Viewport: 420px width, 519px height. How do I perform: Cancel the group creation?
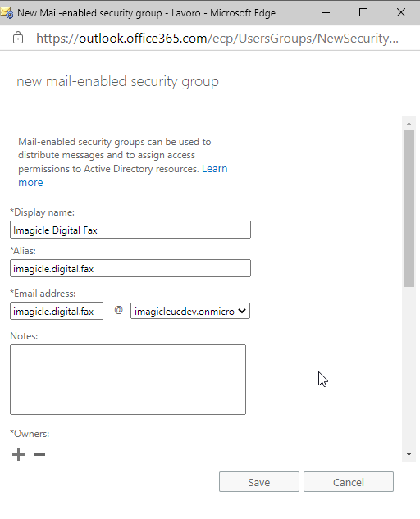[349, 482]
